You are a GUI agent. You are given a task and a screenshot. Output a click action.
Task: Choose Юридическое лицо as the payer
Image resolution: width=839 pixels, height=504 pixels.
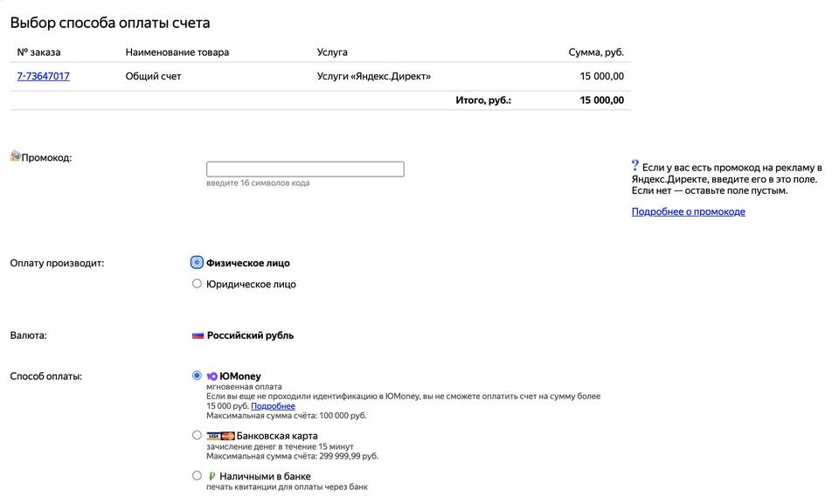coord(197,284)
